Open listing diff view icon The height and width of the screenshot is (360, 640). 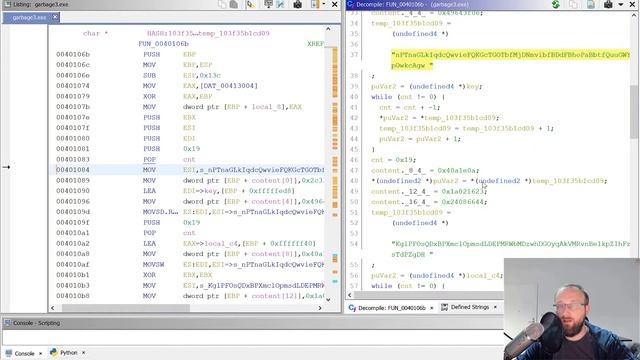[280, 4]
